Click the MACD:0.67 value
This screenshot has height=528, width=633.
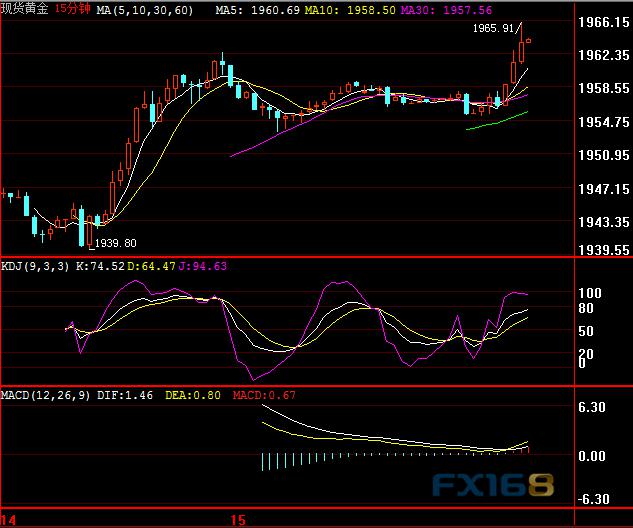point(264,395)
